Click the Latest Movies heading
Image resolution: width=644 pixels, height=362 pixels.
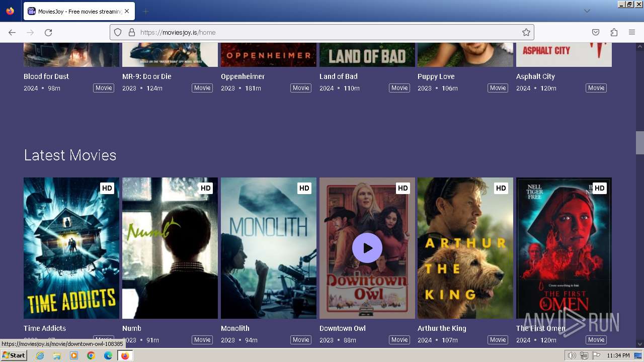click(70, 155)
